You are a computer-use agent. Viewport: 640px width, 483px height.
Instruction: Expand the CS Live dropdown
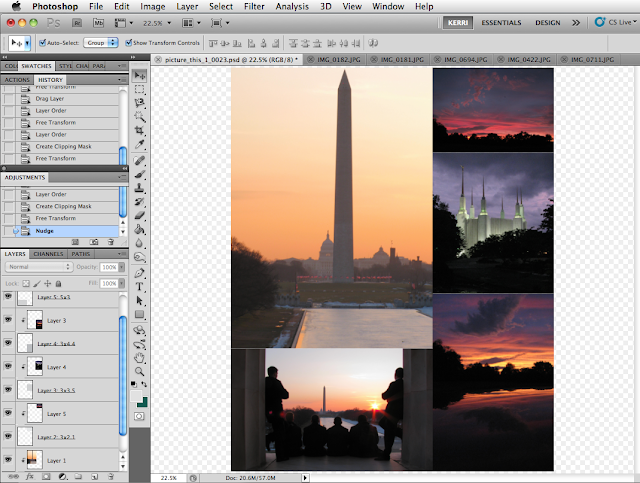click(616, 22)
